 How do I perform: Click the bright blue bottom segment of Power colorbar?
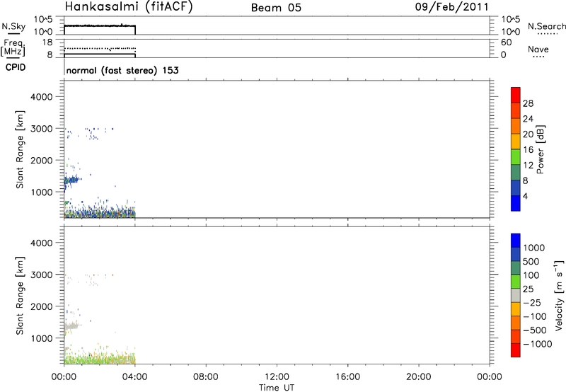(516, 203)
